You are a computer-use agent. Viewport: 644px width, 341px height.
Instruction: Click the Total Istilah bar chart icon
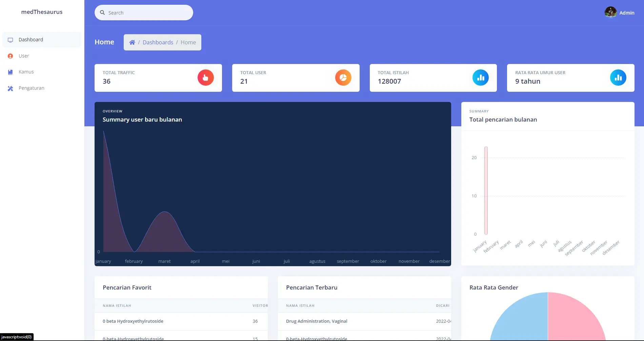(480, 78)
